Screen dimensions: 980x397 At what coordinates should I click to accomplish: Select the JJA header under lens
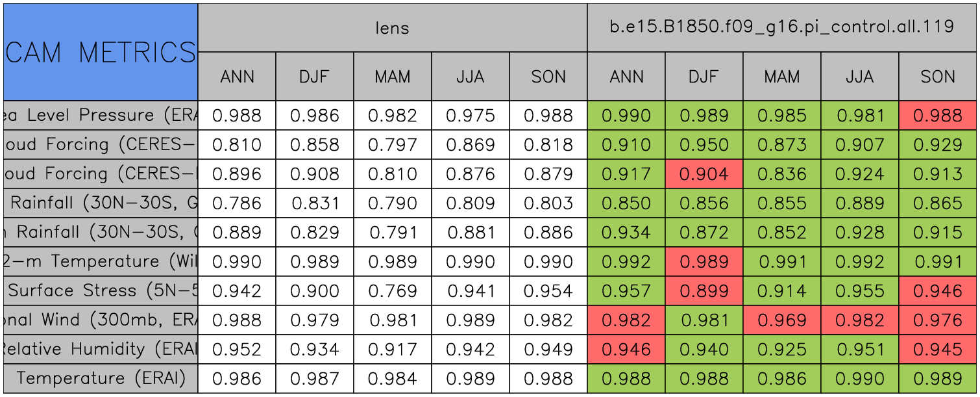point(470,77)
